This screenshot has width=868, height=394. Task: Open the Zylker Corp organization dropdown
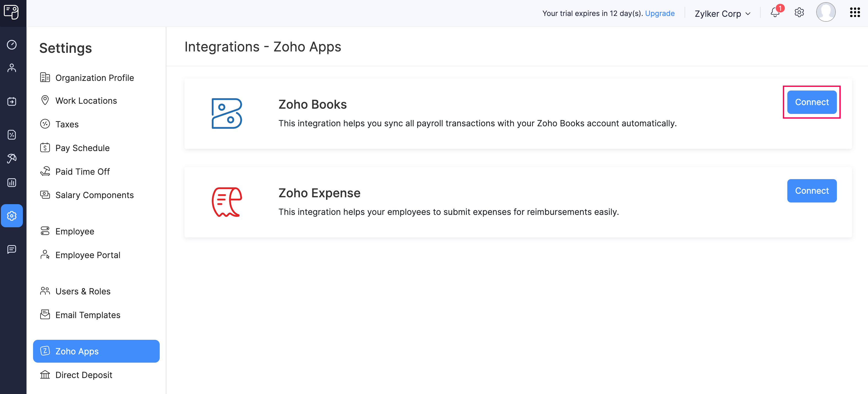(x=722, y=13)
